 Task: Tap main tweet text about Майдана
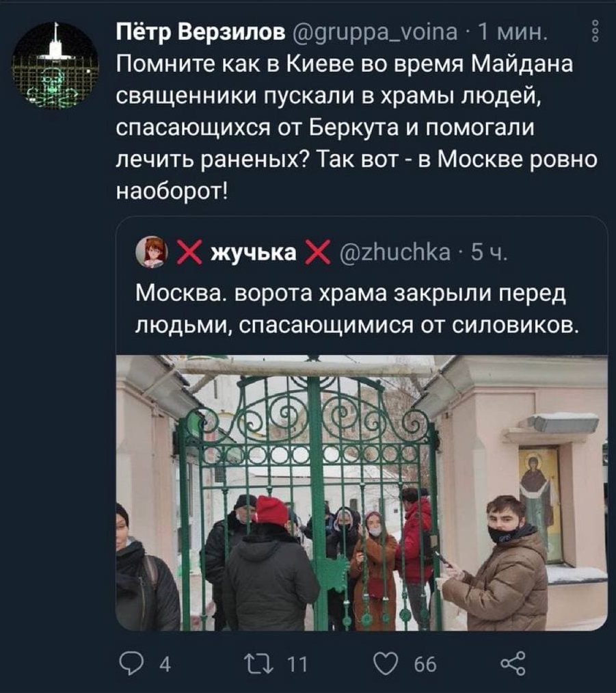(x=356, y=128)
